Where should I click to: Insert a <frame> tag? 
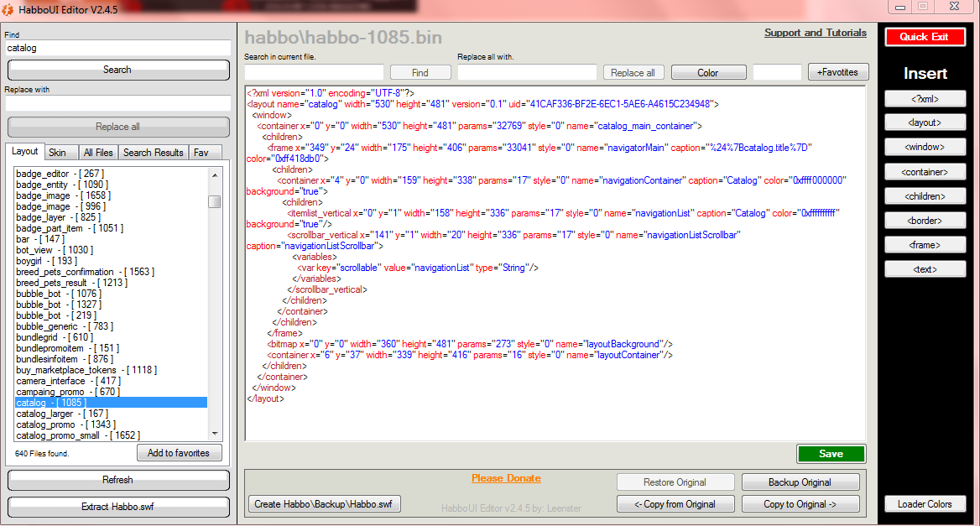pyautogui.click(x=925, y=246)
